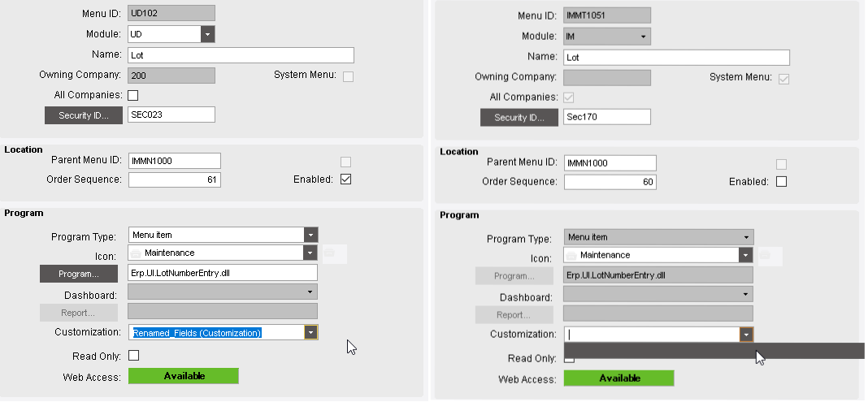The image size is (868, 402).
Task: Click Security ID button next to Sec170
Action: (x=519, y=117)
